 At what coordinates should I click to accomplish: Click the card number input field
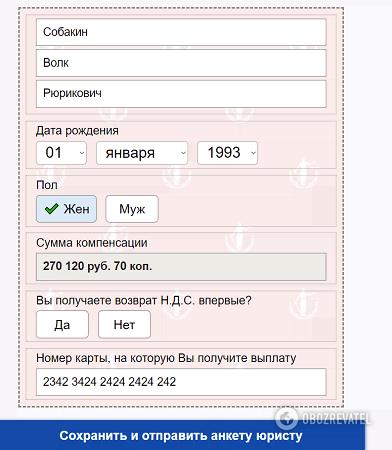[181, 382]
